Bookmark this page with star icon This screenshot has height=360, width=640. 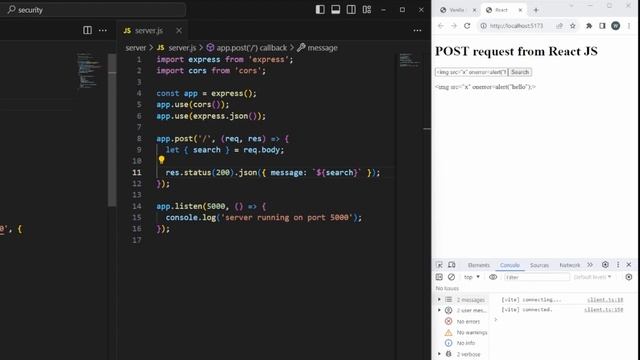tap(573, 26)
